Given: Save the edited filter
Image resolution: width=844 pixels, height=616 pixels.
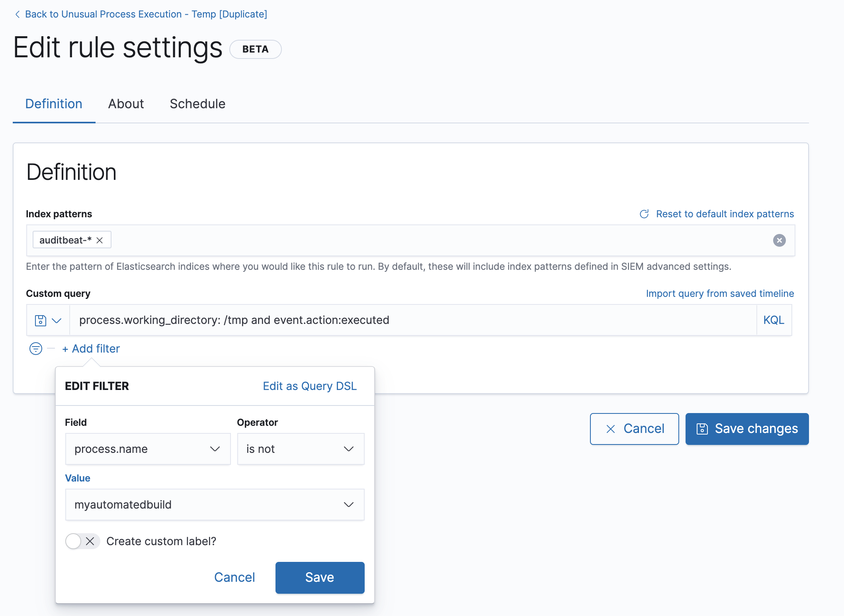Looking at the screenshot, I should click(x=320, y=577).
